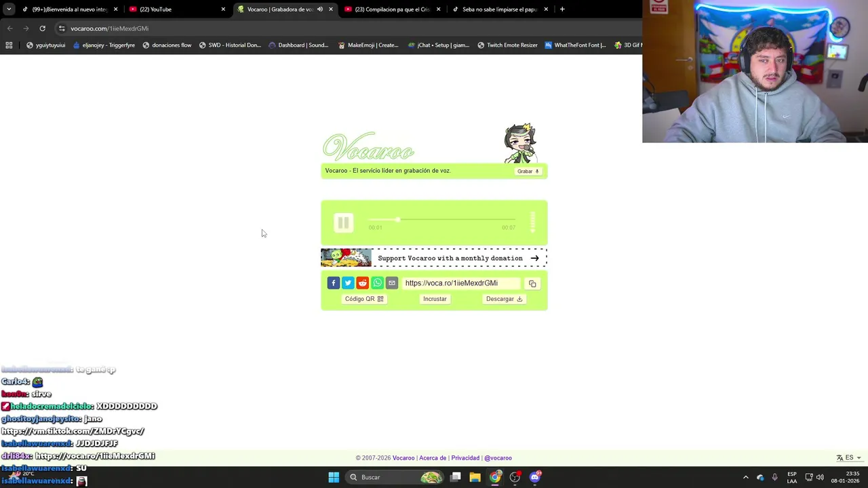This screenshot has width=868, height=488.
Task: Share recording on Reddit
Action: [x=363, y=283]
